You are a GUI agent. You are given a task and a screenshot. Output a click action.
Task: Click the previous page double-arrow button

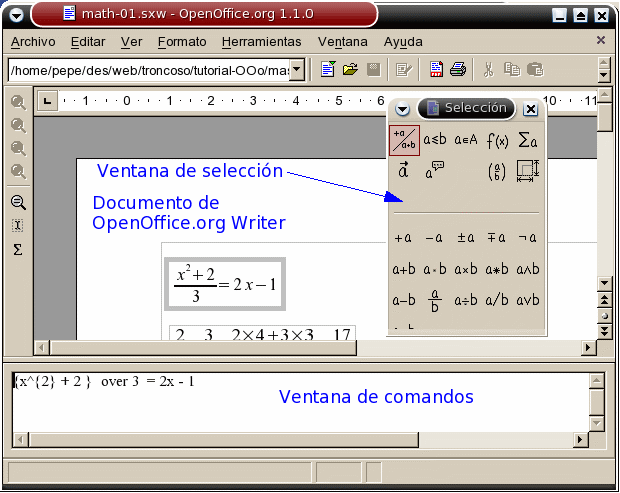[604, 300]
